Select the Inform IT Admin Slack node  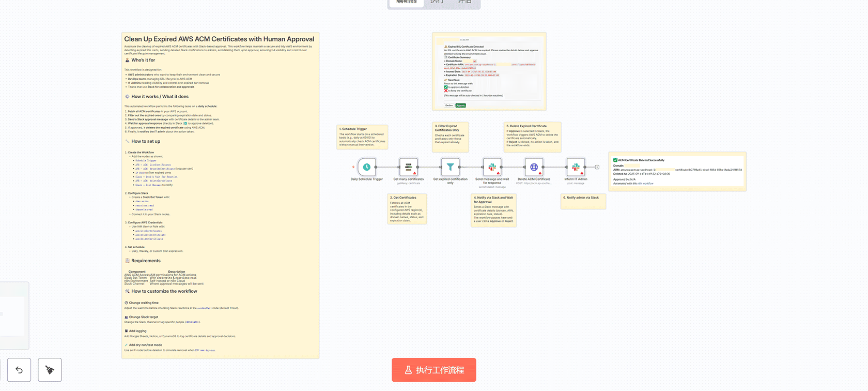tap(576, 167)
